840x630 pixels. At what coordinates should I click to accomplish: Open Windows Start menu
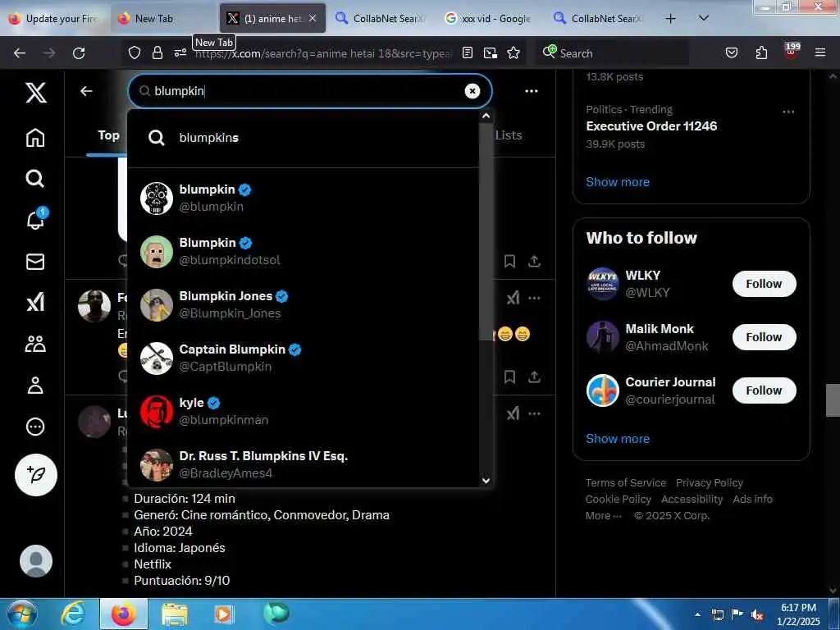click(22, 614)
